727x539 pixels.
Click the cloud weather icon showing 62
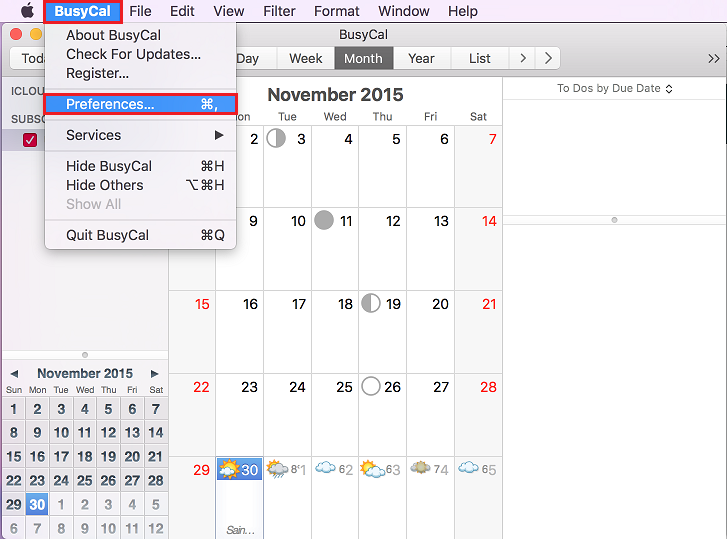[325, 468]
